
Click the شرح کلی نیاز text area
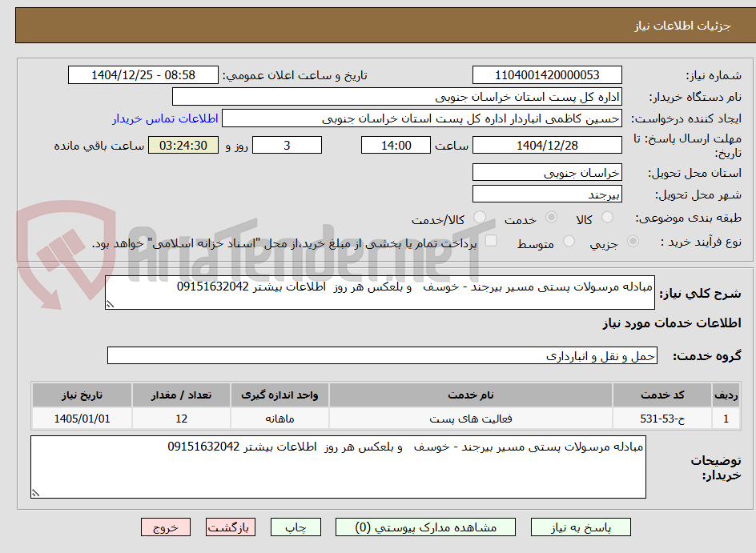[380, 292]
